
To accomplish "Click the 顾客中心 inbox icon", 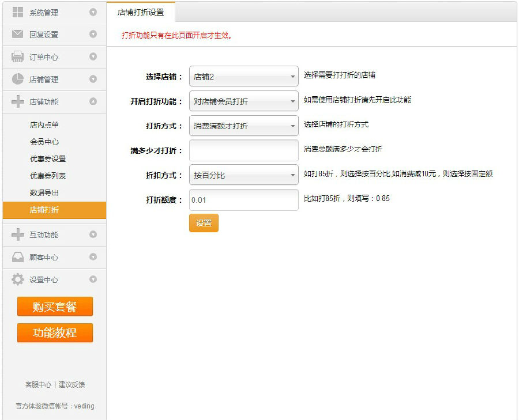I will (17, 257).
